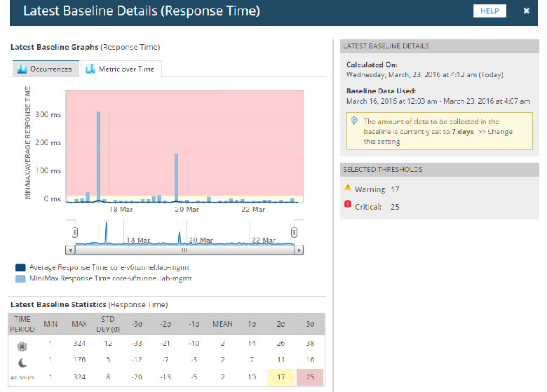547x392 pixels.
Task: Click the red Critical threshold icon
Action: click(x=348, y=205)
